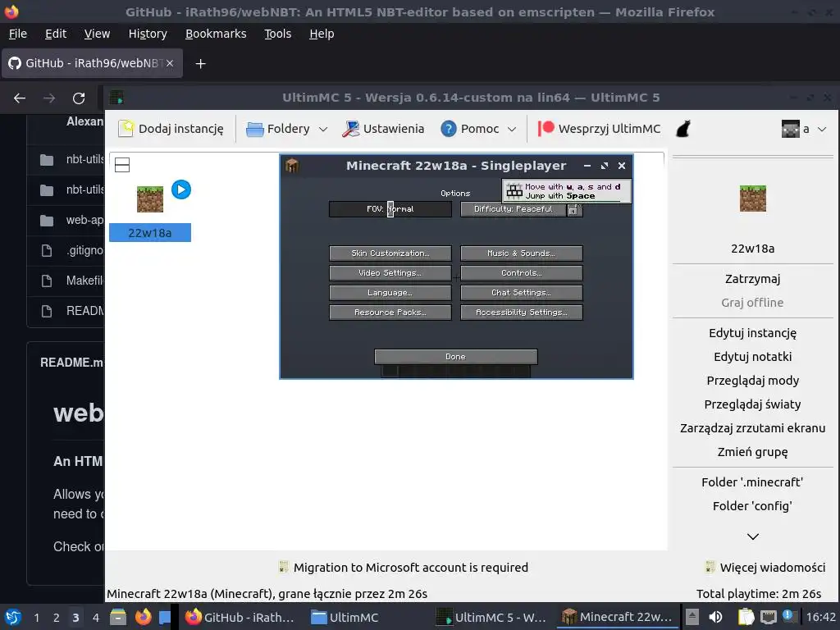Click the movement tutorial toast popup
The image size is (840, 630).
[x=566, y=190]
